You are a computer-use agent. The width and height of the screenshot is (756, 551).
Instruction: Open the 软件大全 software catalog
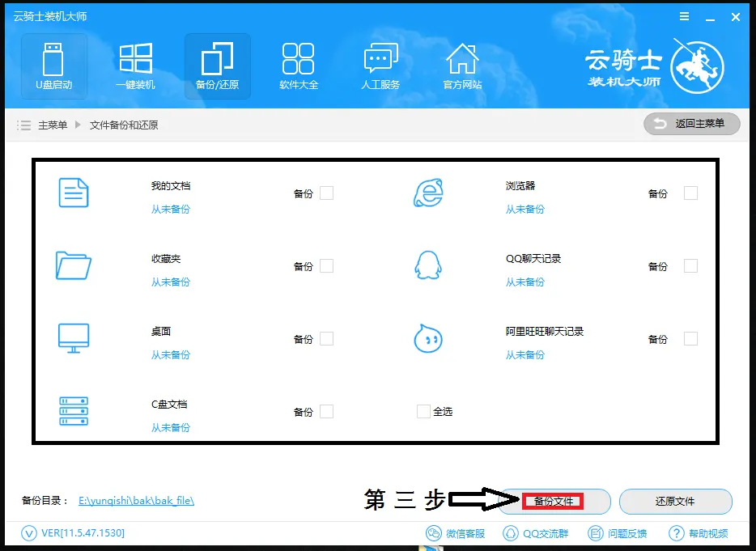coord(299,66)
